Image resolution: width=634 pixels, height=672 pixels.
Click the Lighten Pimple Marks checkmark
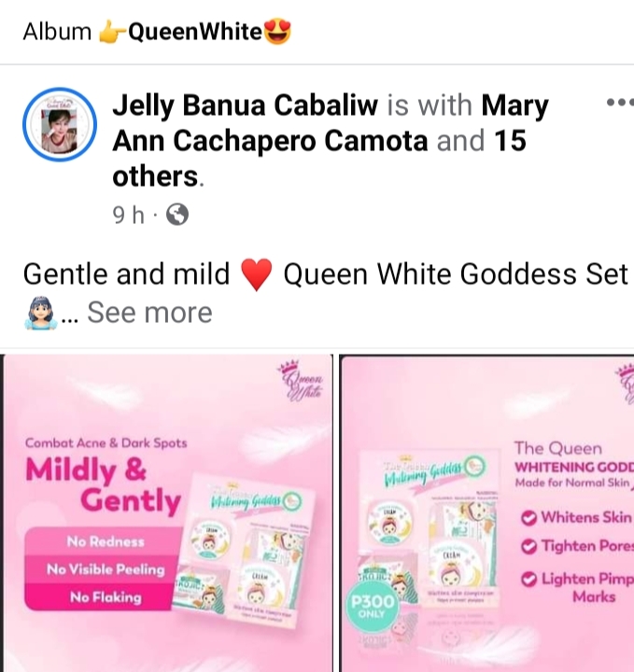(x=529, y=580)
